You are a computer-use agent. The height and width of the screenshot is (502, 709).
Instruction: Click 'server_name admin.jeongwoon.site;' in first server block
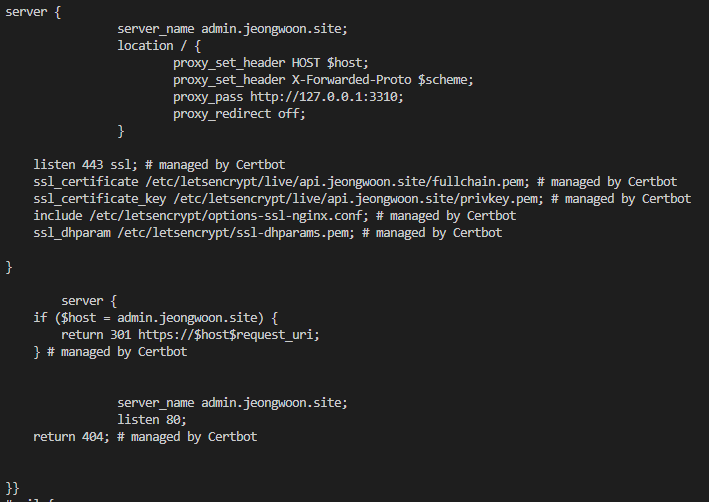232,29
